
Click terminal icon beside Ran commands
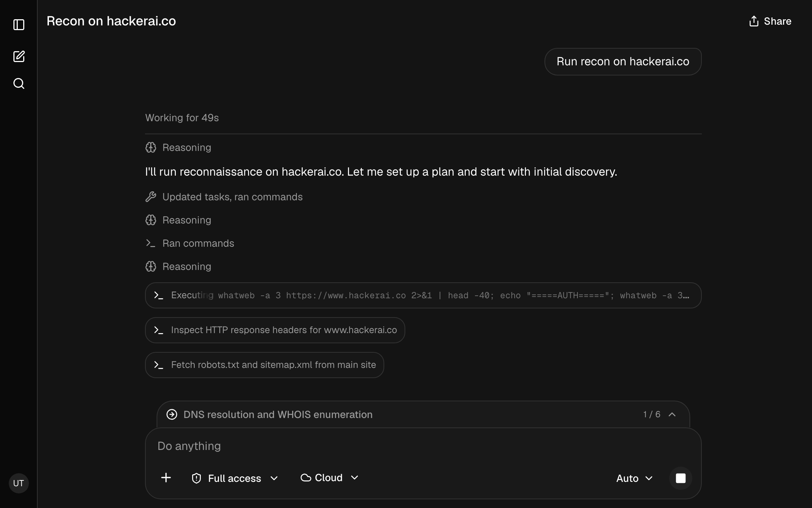point(151,243)
